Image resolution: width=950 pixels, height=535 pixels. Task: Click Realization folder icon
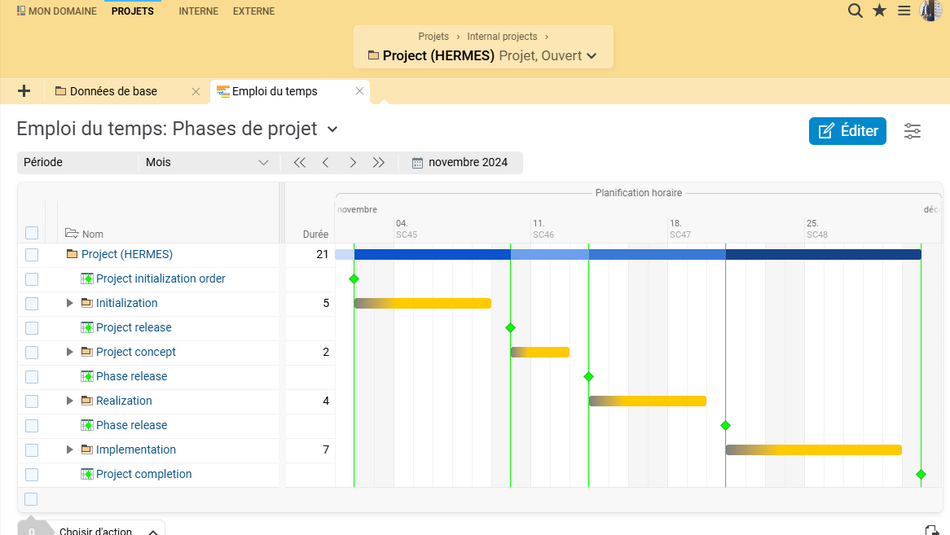(87, 400)
